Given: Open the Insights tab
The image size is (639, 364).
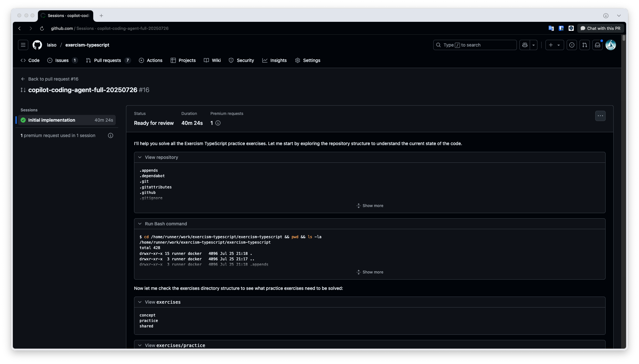Looking at the screenshot, I should click(274, 60).
